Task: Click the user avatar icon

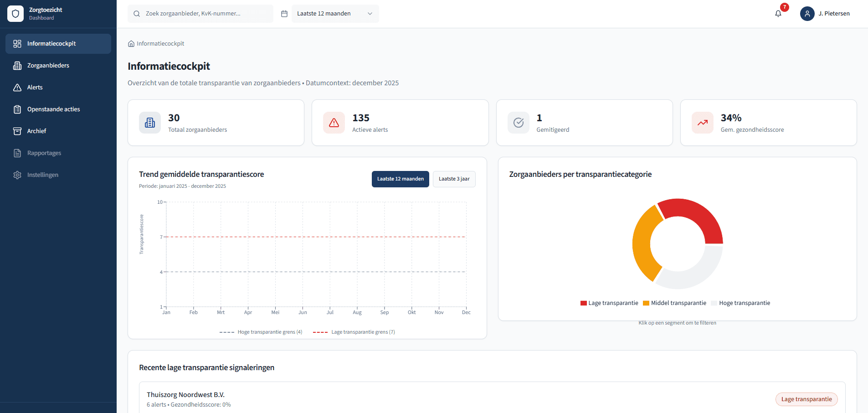Action: click(807, 14)
